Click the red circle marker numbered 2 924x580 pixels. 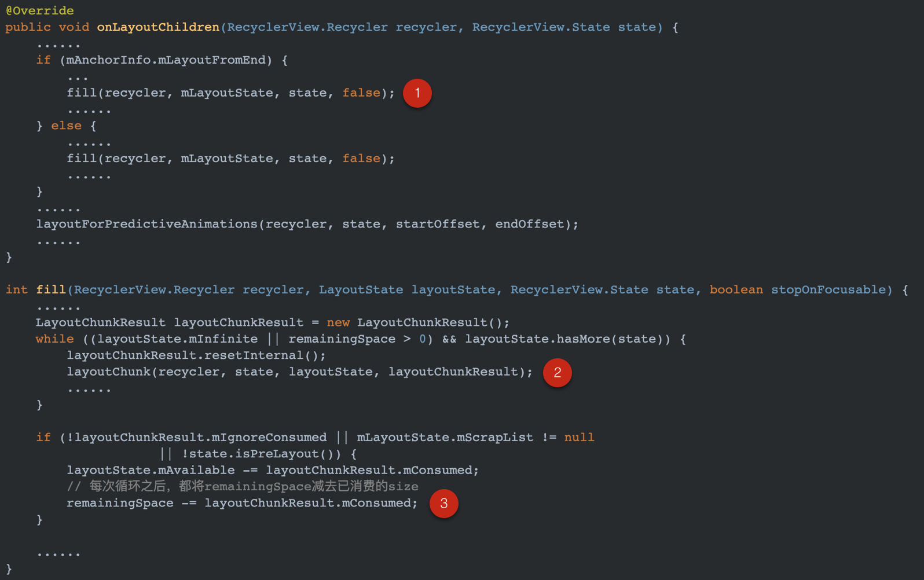[557, 373]
